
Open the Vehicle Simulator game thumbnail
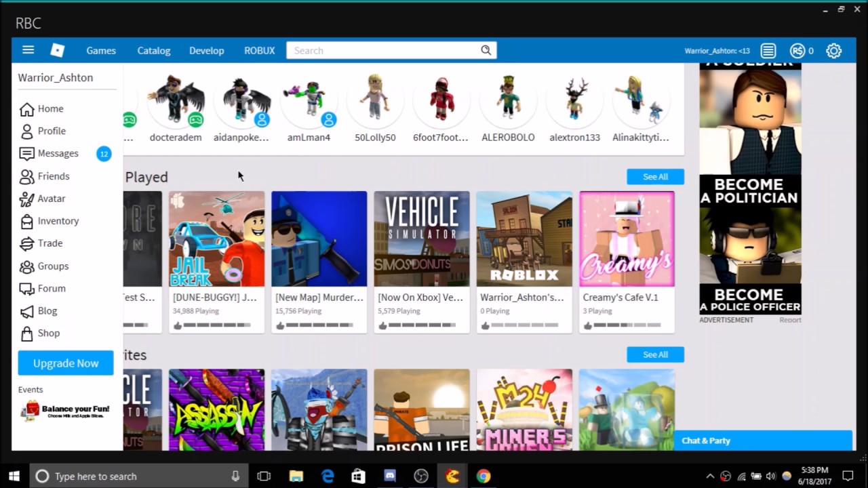422,239
